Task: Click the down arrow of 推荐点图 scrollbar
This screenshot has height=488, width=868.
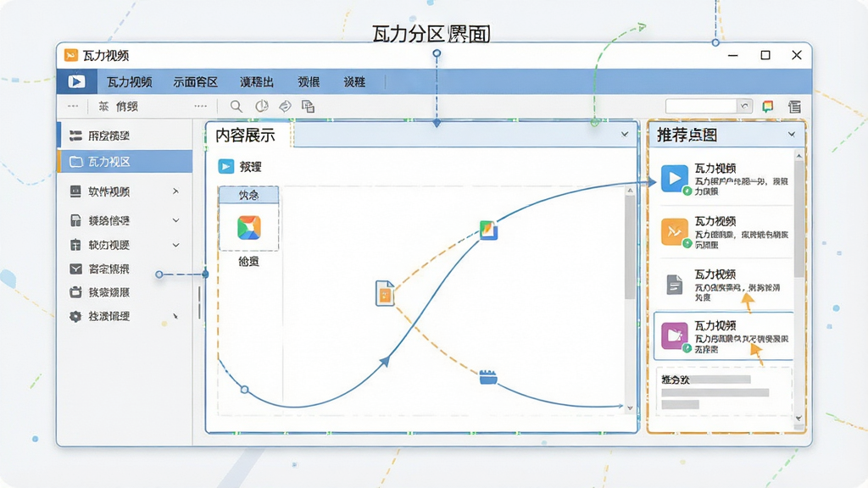Action: 798,419
